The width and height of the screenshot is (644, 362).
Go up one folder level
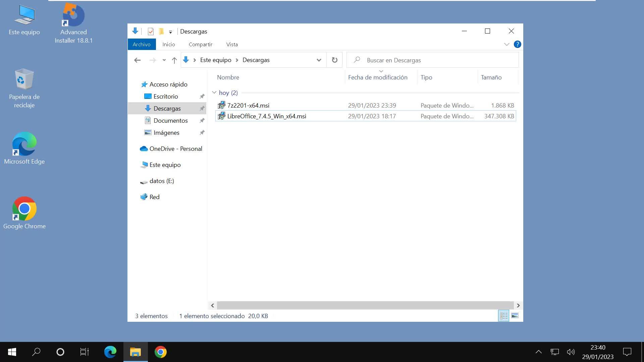pyautogui.click(x=174, y=60)
